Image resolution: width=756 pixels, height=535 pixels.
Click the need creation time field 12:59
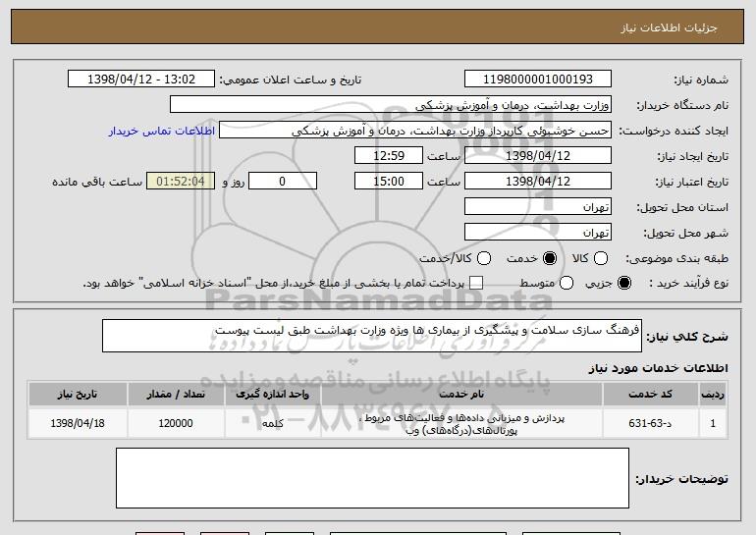point(389,156)
